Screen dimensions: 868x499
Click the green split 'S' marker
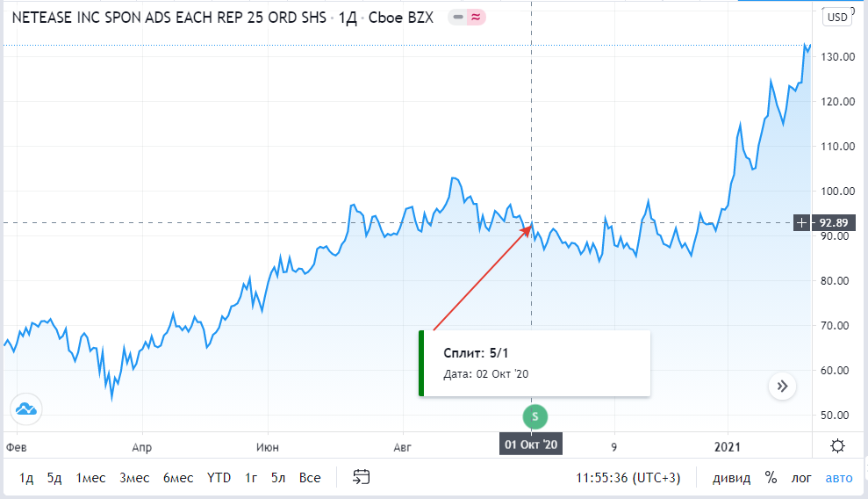coord(534,416)
